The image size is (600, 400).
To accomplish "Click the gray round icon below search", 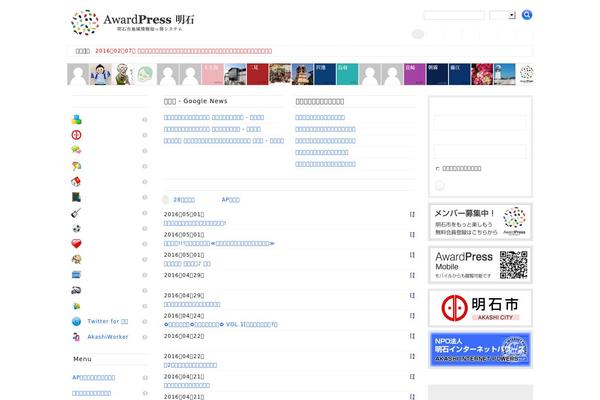I will click(x=418, y=34).
